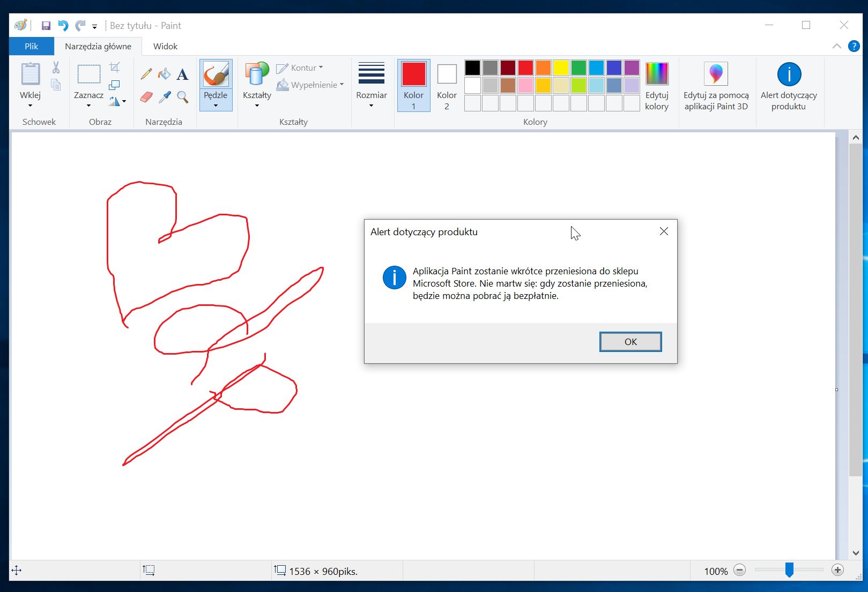Select the Pencil tool

click(146, 74)
